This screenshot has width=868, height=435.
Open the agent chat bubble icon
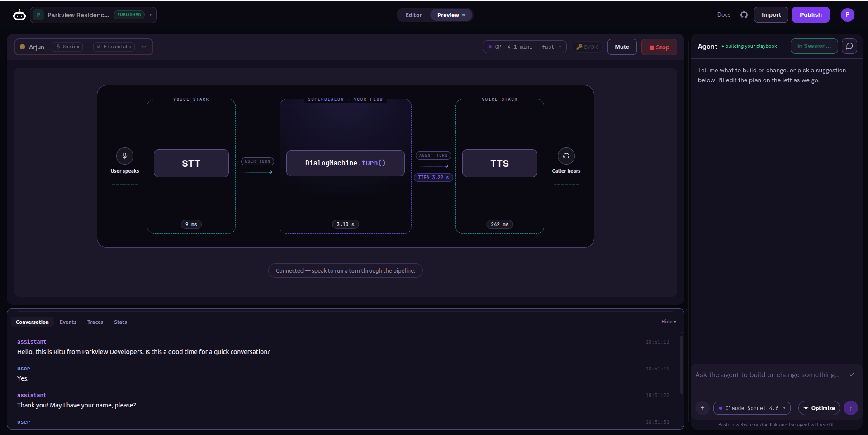849,46
